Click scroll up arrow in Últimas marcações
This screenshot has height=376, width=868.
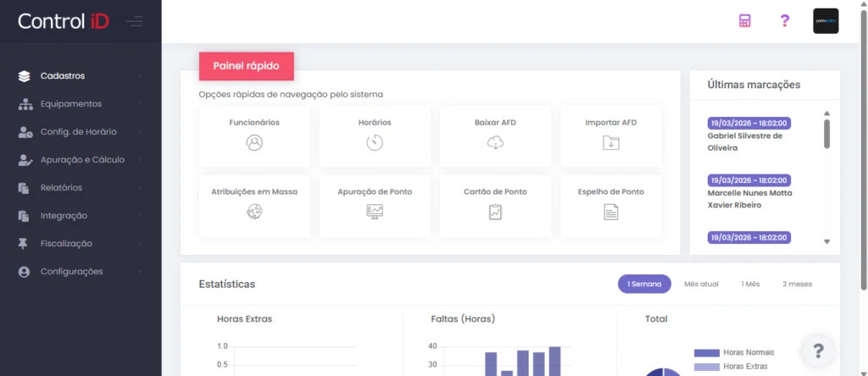click(x=827, y=113)
